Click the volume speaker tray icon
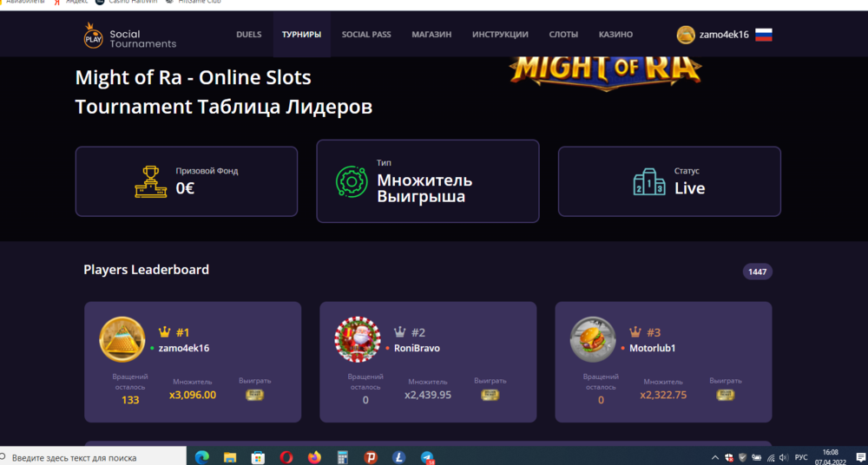 pos(783,458)
